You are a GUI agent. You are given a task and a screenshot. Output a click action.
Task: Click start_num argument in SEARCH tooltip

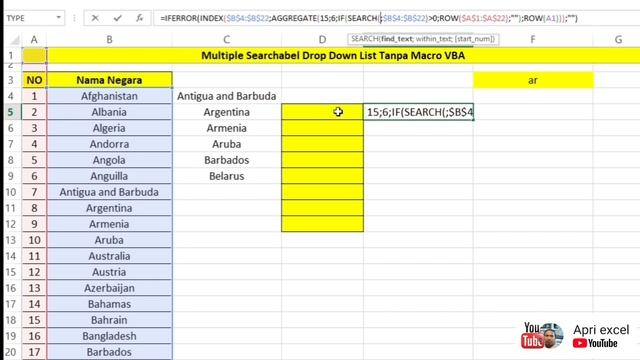474,39
